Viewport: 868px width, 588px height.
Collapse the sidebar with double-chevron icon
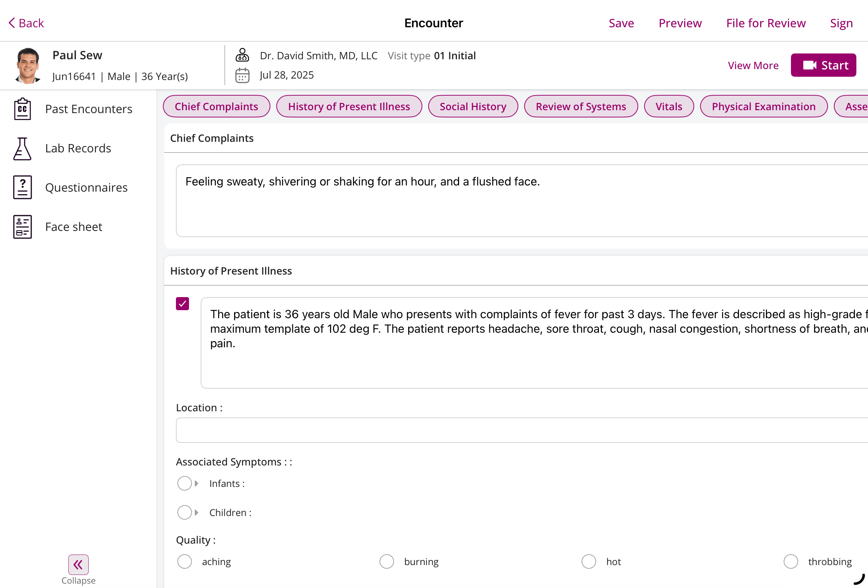tap(79, 564)
